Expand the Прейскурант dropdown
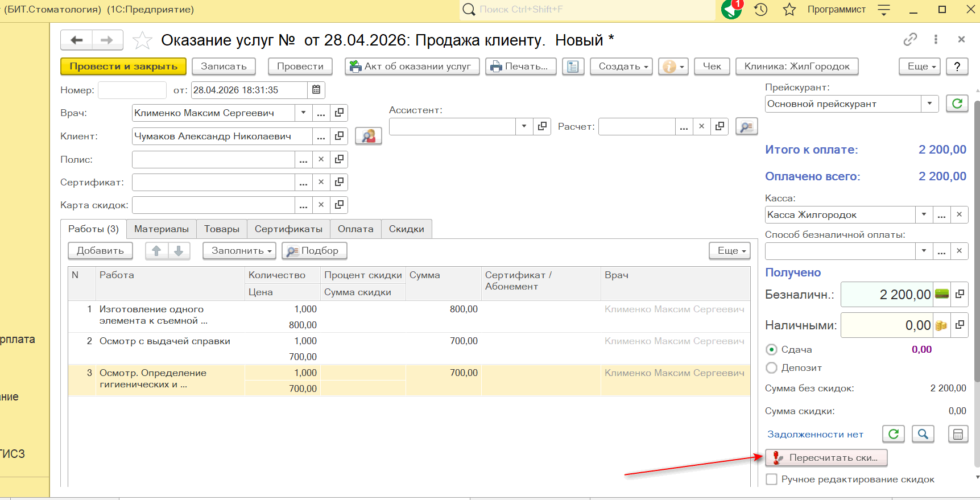The image size is (980, 500). 929,104
